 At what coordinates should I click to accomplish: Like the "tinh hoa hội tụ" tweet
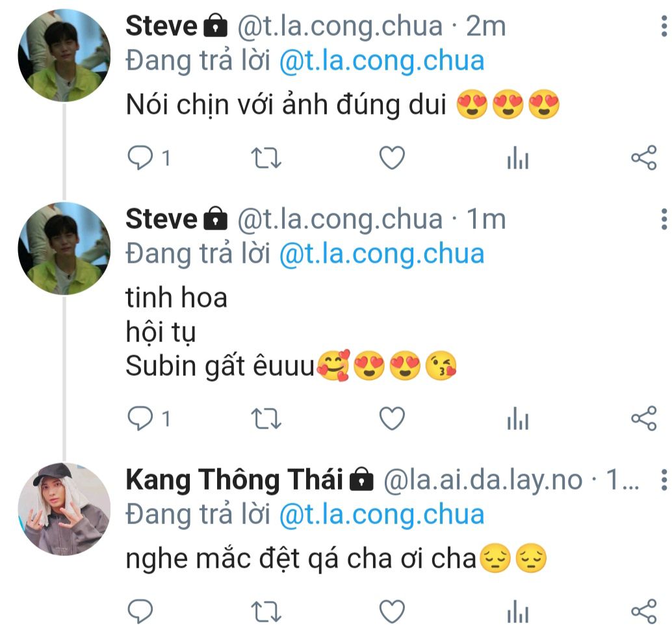tap(392, 419)
